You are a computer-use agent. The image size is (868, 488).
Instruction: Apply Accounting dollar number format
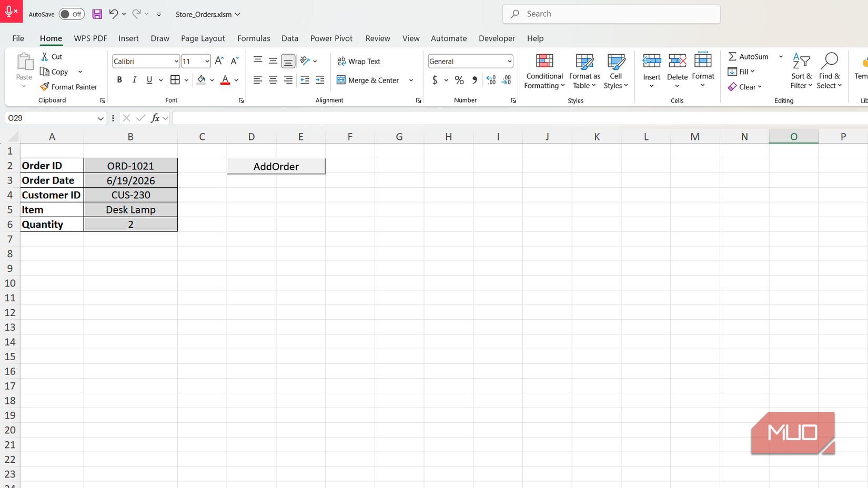point(435,80)
